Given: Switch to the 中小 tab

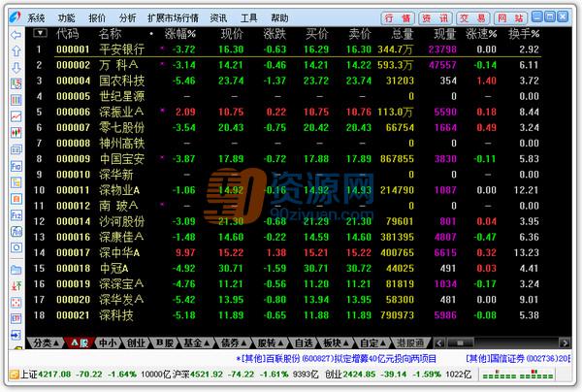Looking at the screenshot, I should tap(108, 343).
